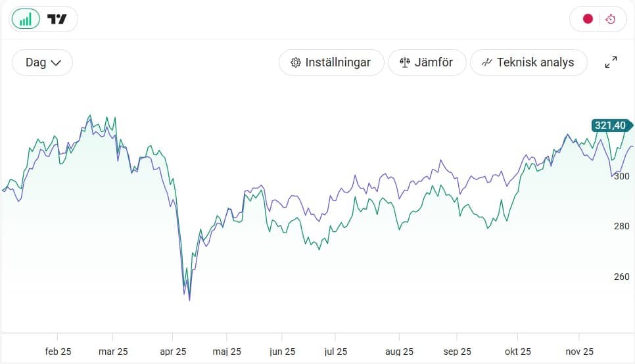This screenshot has width=635, height=364.
Task: Click the apr 25 date marker
Action: coord(173,352)
